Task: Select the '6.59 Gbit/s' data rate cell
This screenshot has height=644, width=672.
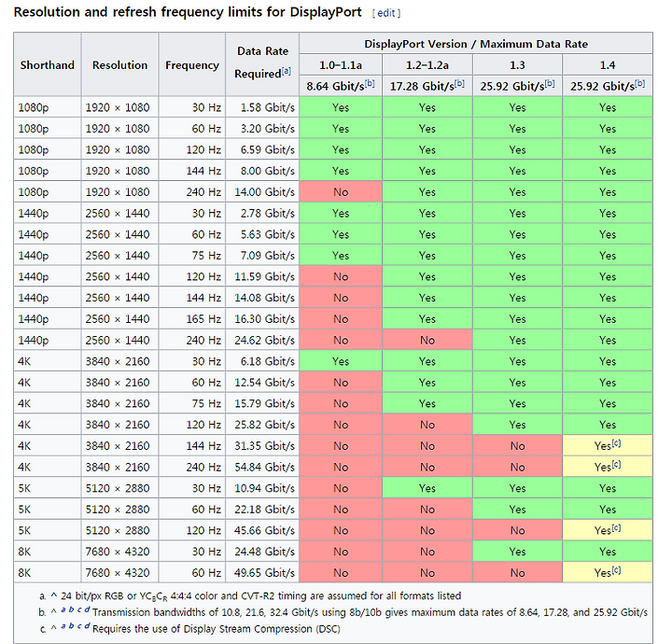Action: pos(262,149)
